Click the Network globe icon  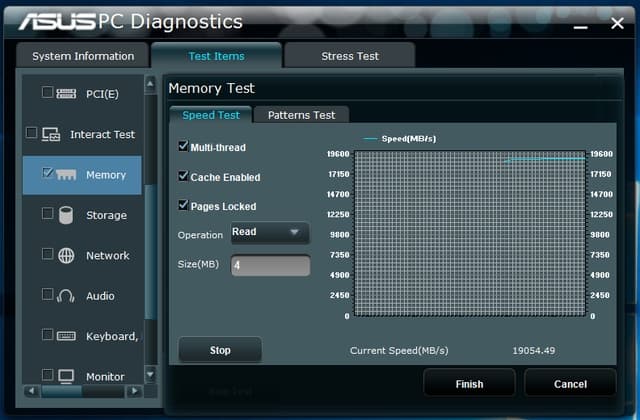coord(66,256)
